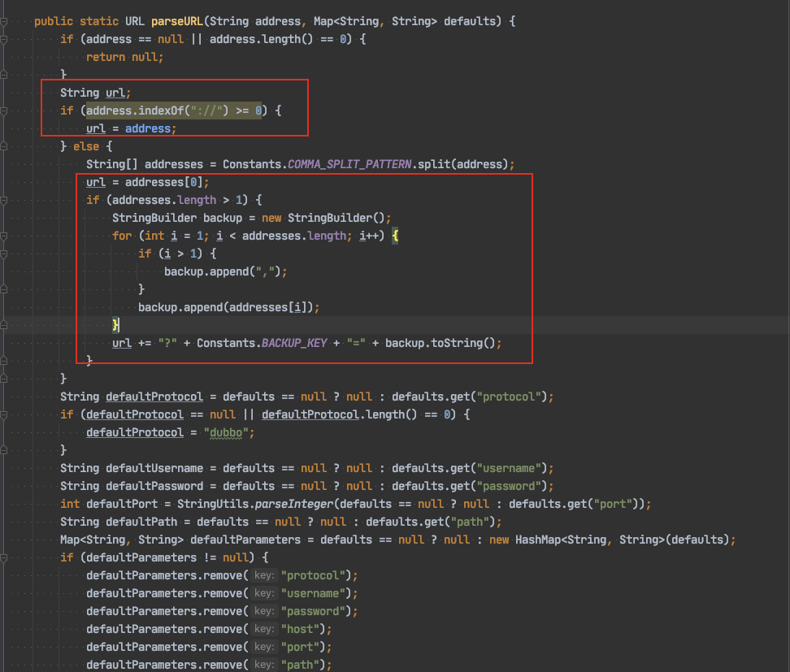790x672 pixels.
Task: Fold the address == null if block
Action: pyautogui.click(x=4, y=38)
